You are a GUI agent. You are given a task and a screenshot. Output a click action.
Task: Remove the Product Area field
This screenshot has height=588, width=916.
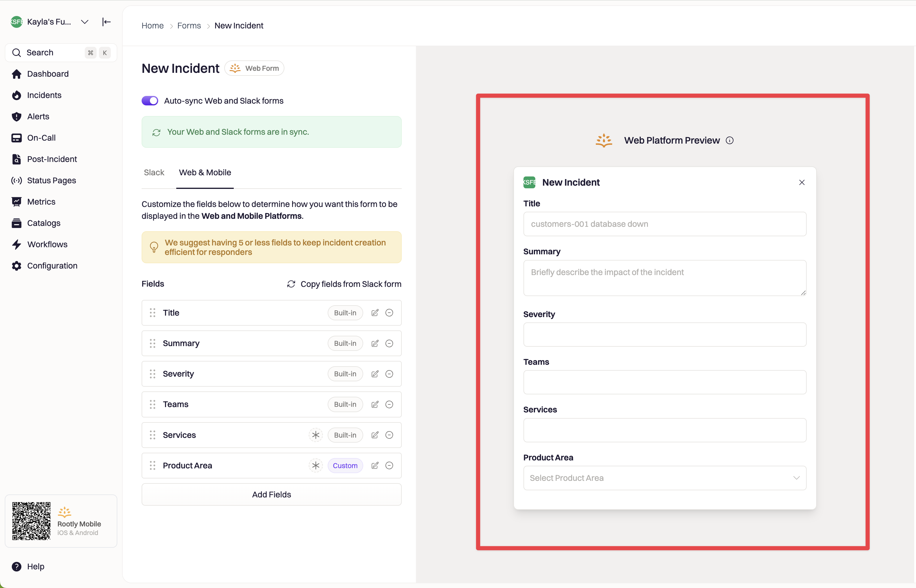click(389, 466)
